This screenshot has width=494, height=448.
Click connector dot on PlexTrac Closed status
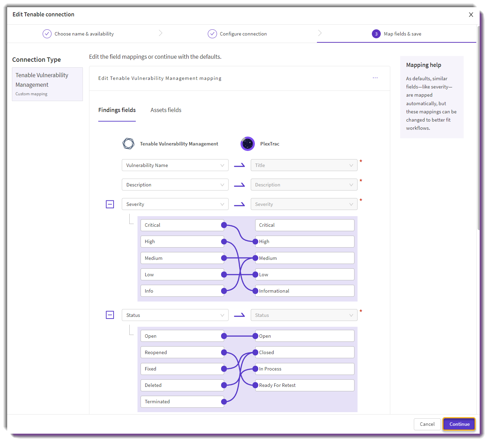click(x=255, y=352)
